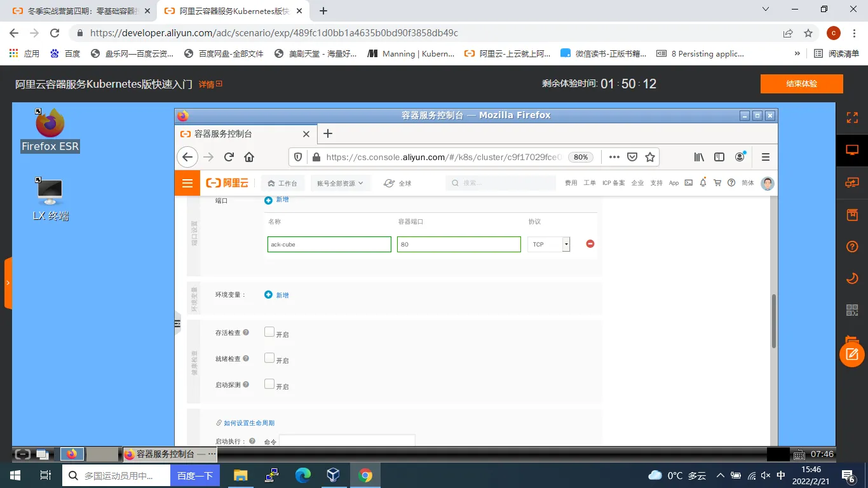This screenshot has height=488, width=868.
Task: Open the help icon in right lab sidebar
Action: (852, 247)
